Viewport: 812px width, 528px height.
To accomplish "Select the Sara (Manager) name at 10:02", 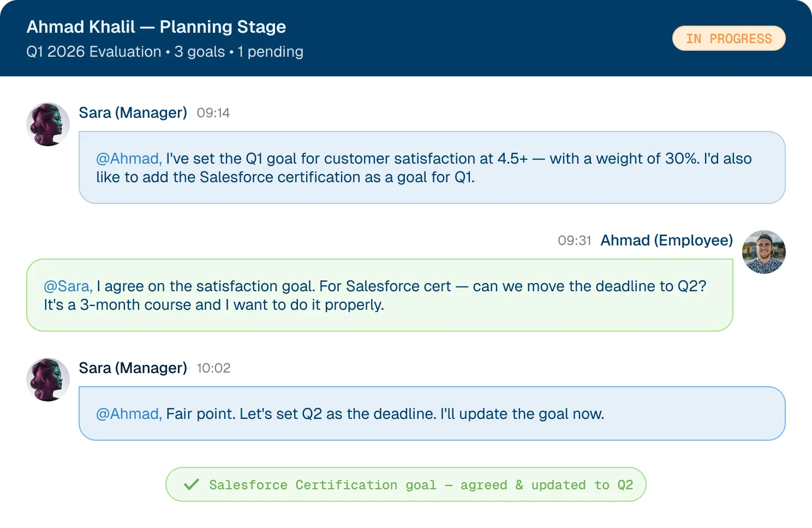I will coord(133,368).
